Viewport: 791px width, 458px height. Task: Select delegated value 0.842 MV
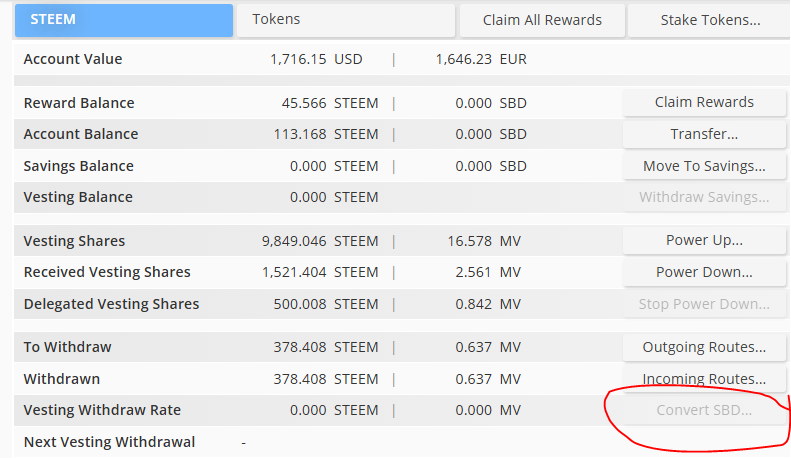tap(488, 304)
